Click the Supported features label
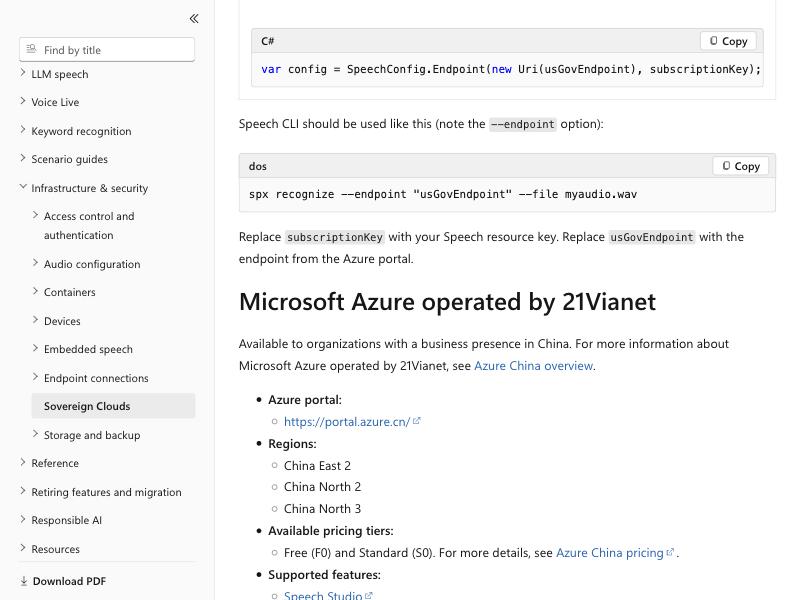The image size is (800, 600). coord(324,575)
